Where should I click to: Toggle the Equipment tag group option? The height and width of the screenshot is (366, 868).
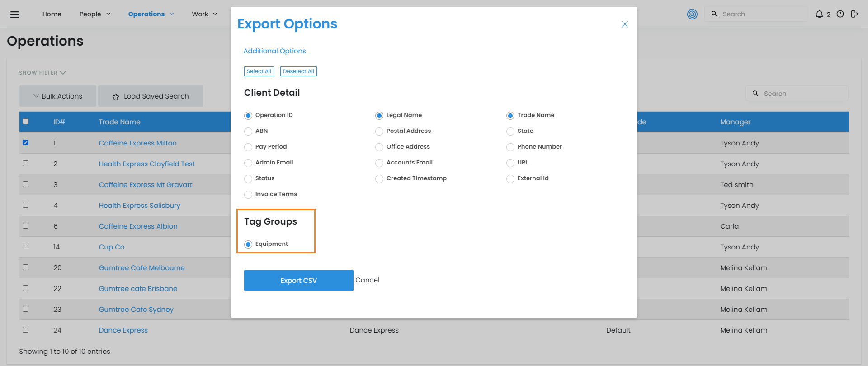pos(248,244)
